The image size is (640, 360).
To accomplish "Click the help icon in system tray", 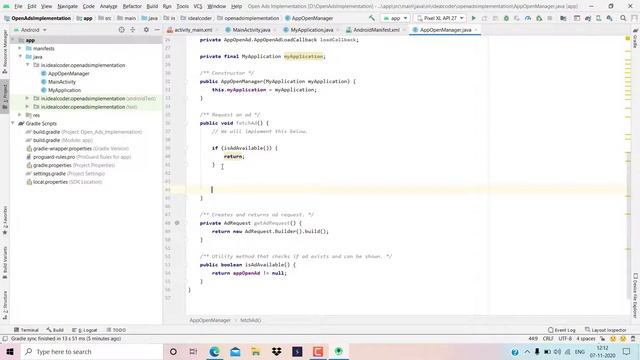I will click(515, 352).
